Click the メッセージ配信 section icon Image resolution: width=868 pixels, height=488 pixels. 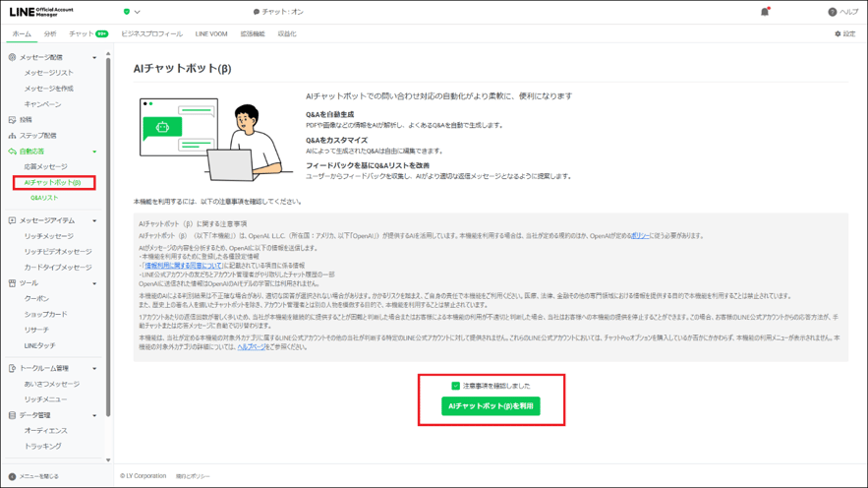click(12, 57)
